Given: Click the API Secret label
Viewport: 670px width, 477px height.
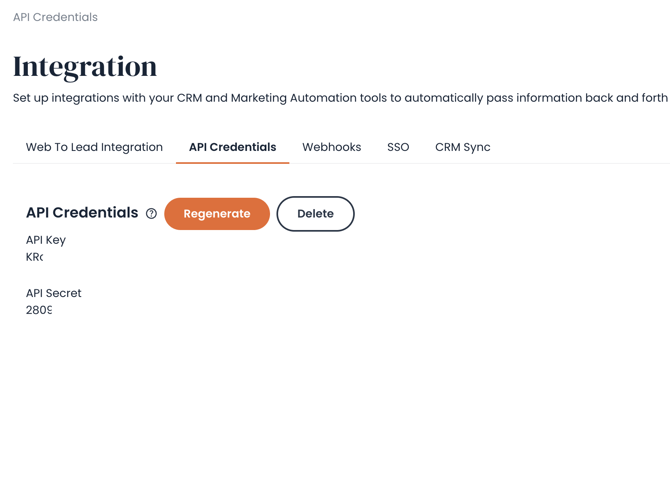Looking at the screenshot, I should (53, 293).
